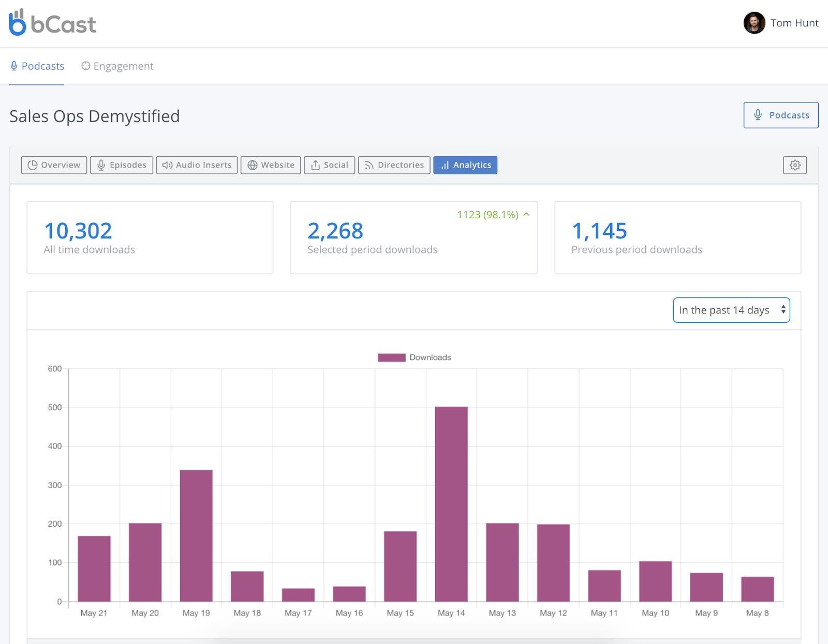Click the May 9 bar in chart
Screen dimensions: 828x644
(x=706, y=587)
